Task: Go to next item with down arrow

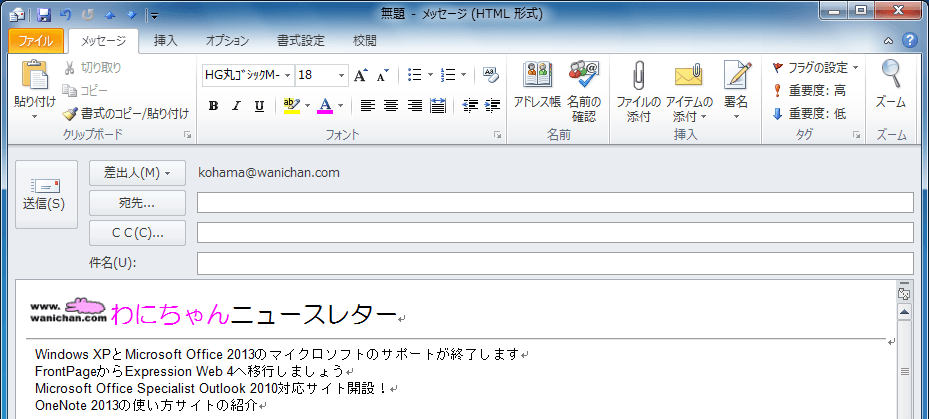Action: coord(132,14)
